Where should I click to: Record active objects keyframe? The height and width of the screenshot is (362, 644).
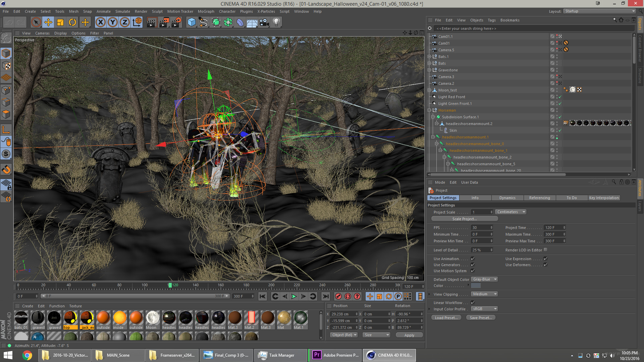[338, 296]
